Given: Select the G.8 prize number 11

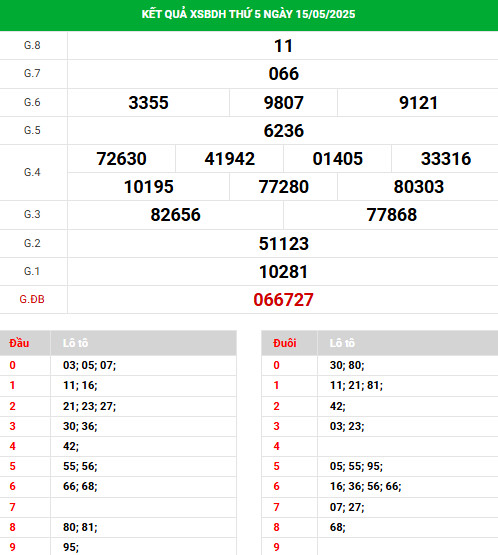Looking at the screenshot, I should (x=284, y=46).
